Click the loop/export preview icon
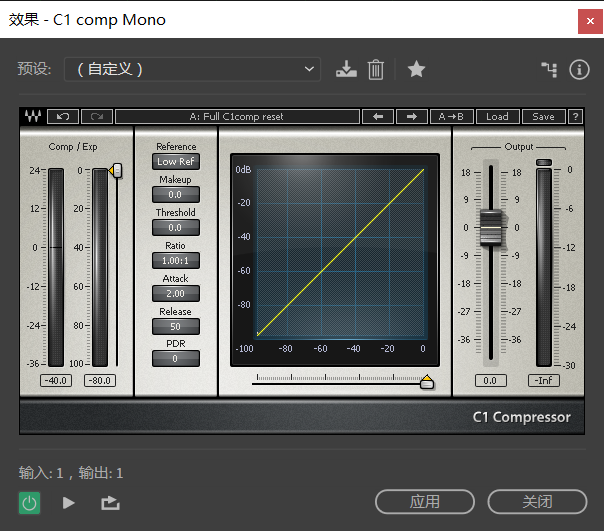The image size is (604, 531). tap(110, 503)
